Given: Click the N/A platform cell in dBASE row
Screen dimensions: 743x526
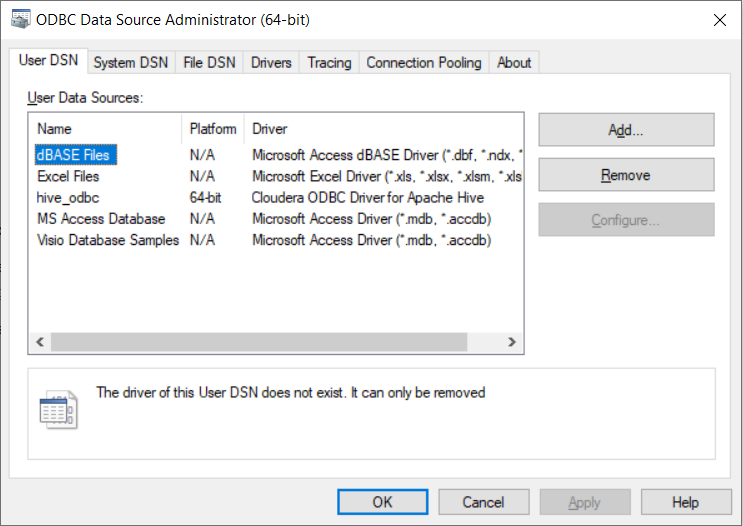Looking at the screenshot, I should point(202,155).
